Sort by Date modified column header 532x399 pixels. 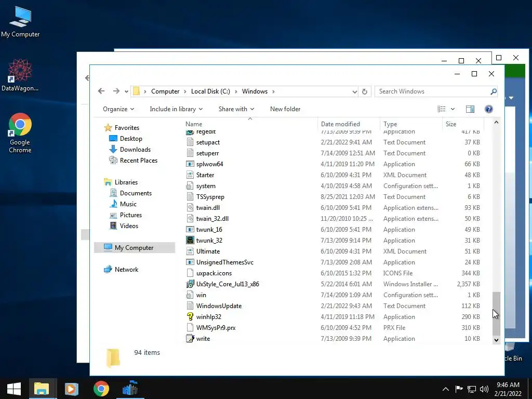[x=349, y=124]
